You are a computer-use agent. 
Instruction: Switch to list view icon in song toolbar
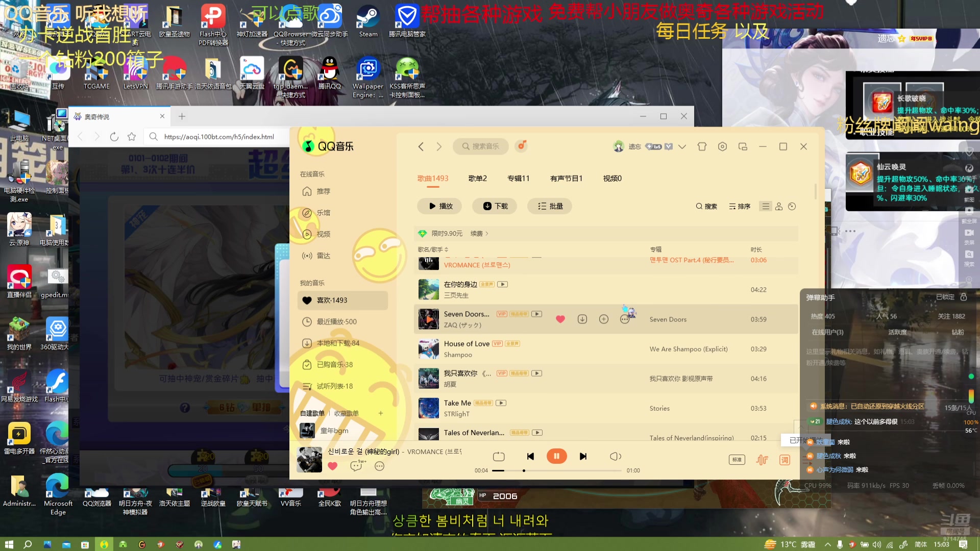point(765,206)
